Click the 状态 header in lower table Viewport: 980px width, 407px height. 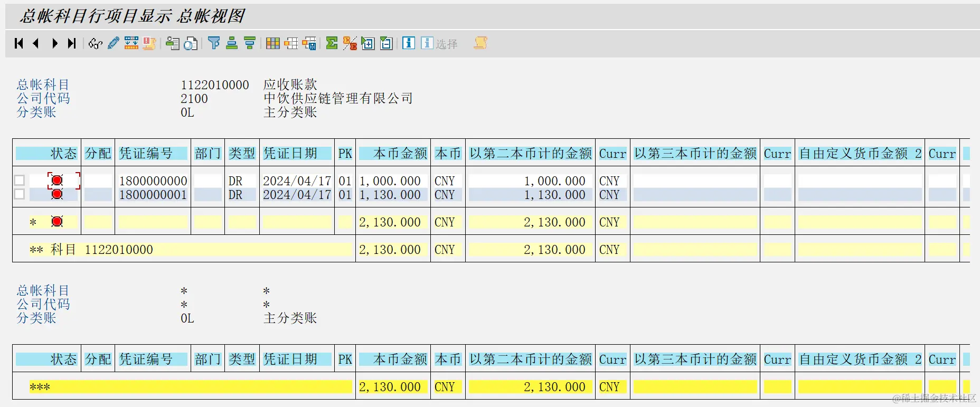pos(46,359)
